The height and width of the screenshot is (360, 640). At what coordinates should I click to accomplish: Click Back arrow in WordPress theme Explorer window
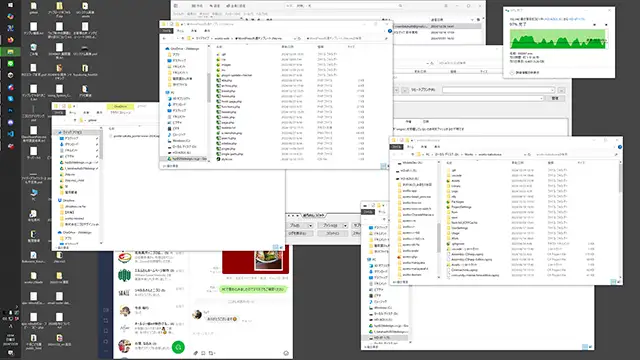tap(164, 38)
